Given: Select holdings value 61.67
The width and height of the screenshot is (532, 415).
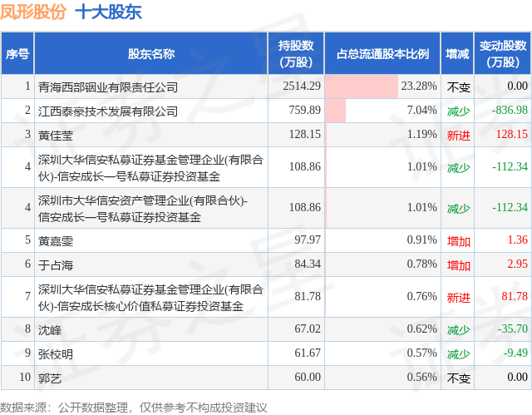Looking at the screenshot, I should click(308, 353).
